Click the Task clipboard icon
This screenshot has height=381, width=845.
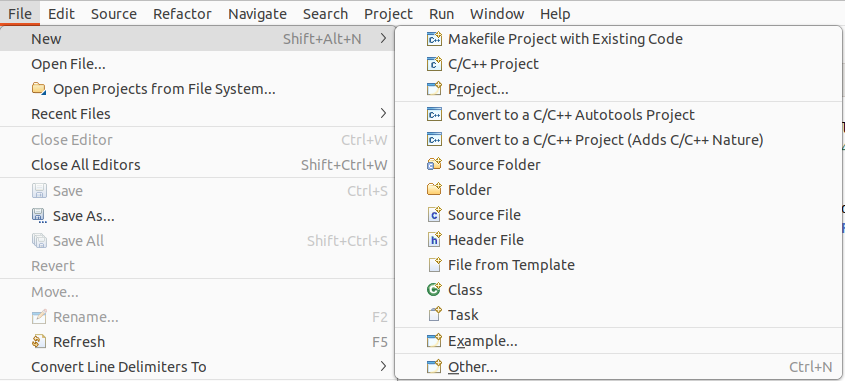[x=434, y=314]
